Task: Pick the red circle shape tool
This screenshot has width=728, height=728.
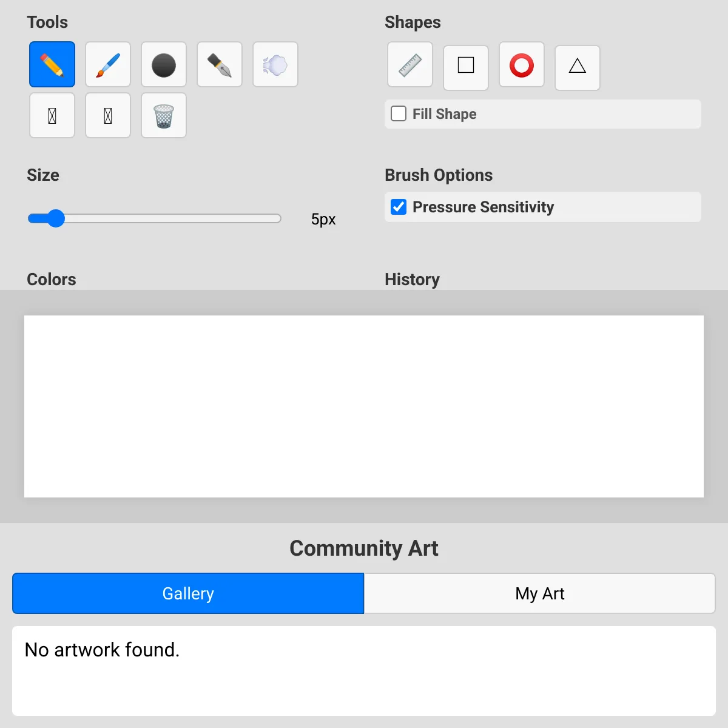Action: [x=522, y=64]
